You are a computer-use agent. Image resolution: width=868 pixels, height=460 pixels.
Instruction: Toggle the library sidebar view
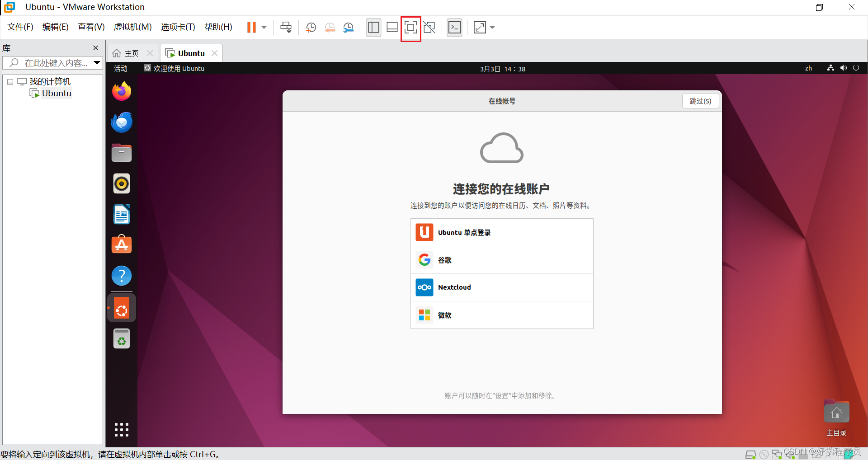tap(373, 28)
